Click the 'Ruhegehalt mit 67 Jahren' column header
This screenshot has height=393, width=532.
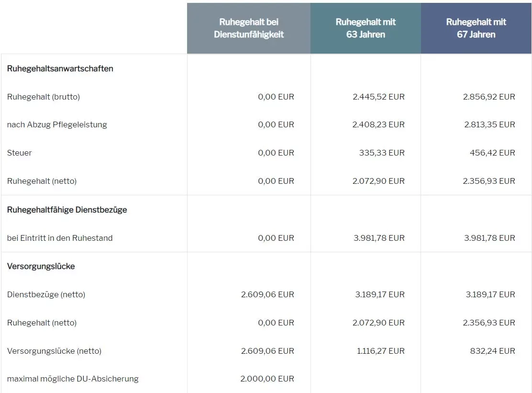click(476, 28)
